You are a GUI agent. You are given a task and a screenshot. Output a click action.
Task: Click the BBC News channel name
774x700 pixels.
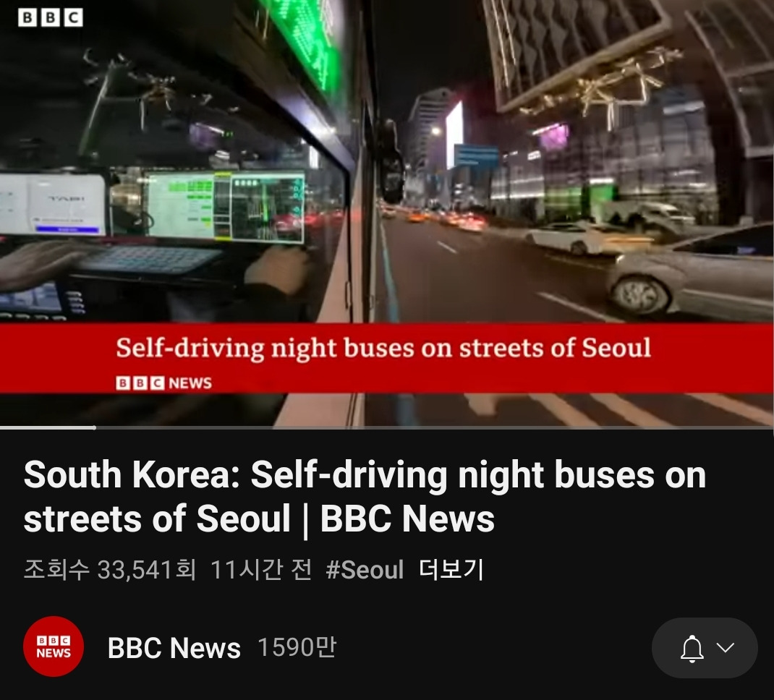click(x=174, y=648)
